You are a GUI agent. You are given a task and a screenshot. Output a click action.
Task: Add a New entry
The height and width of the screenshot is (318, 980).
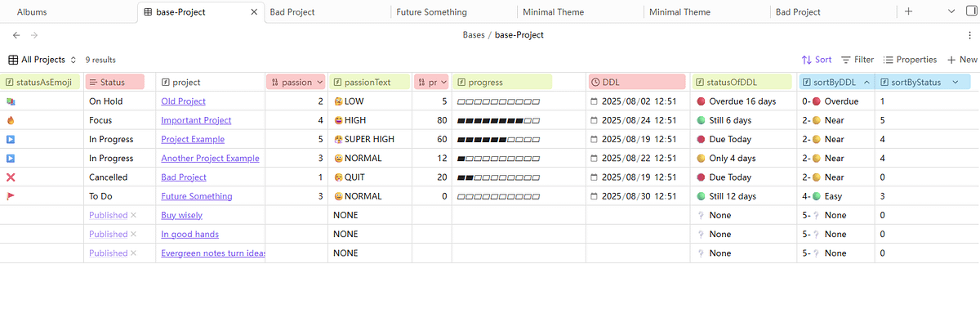(962, 60)
